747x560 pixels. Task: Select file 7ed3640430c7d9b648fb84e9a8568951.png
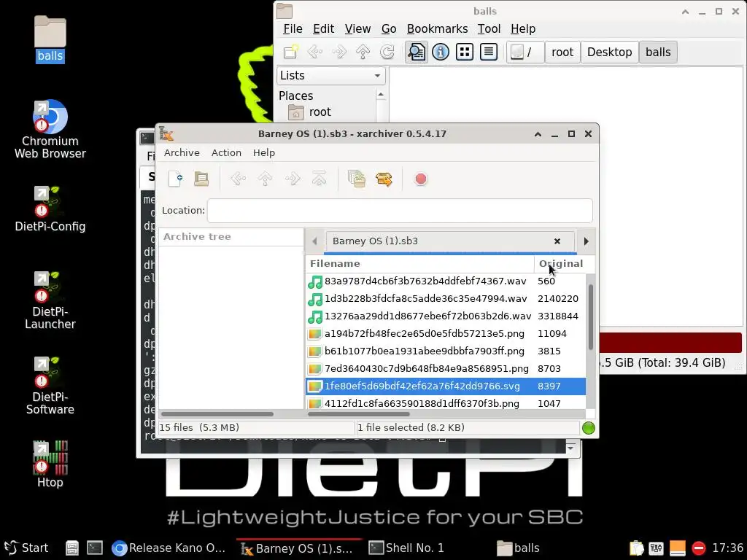[446, 368]
